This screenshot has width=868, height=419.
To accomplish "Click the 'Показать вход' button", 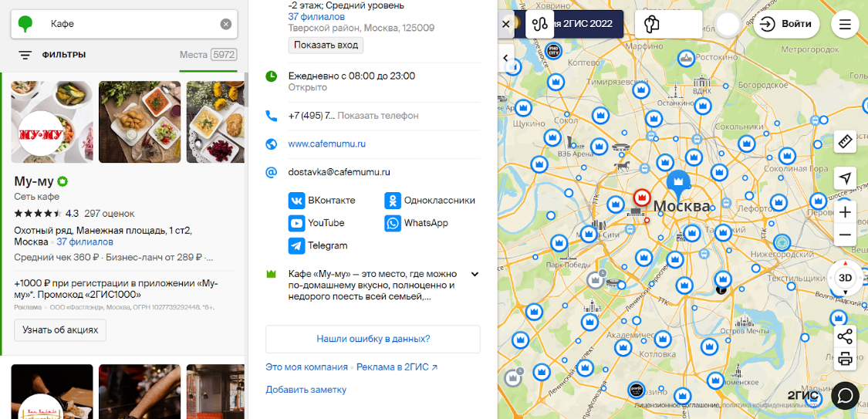I will [x=326, y=45].
